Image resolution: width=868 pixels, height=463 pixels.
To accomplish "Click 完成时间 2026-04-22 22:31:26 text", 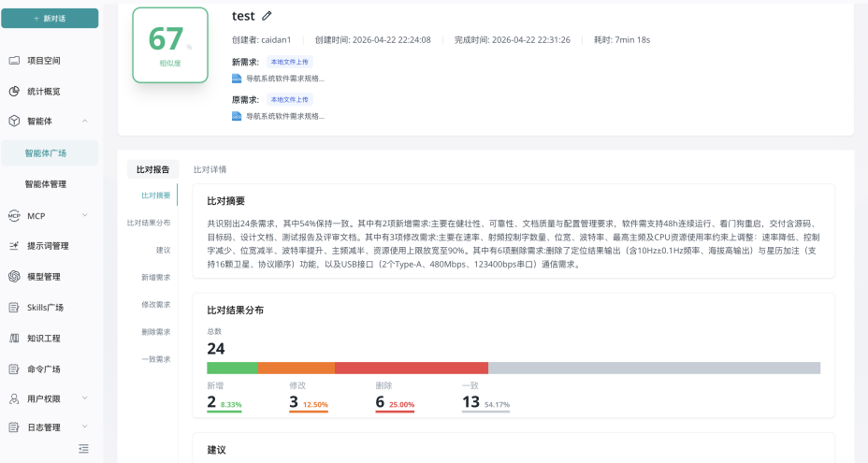I will 512,40.
